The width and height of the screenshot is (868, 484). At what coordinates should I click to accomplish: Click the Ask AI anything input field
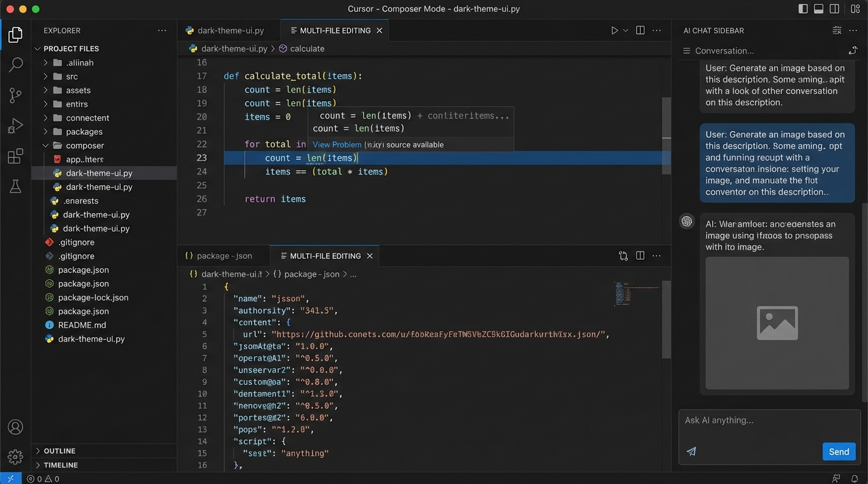(x=757, y=420)
